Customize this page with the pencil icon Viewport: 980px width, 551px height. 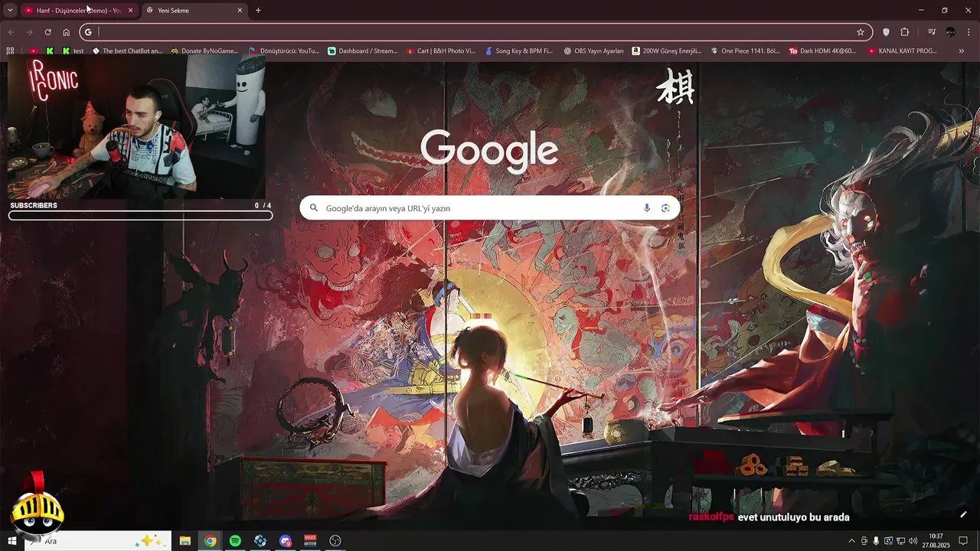coord(963,514)
